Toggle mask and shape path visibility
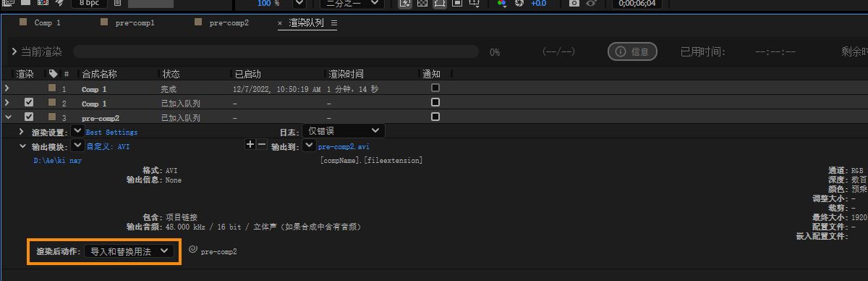 click(440, 4)
